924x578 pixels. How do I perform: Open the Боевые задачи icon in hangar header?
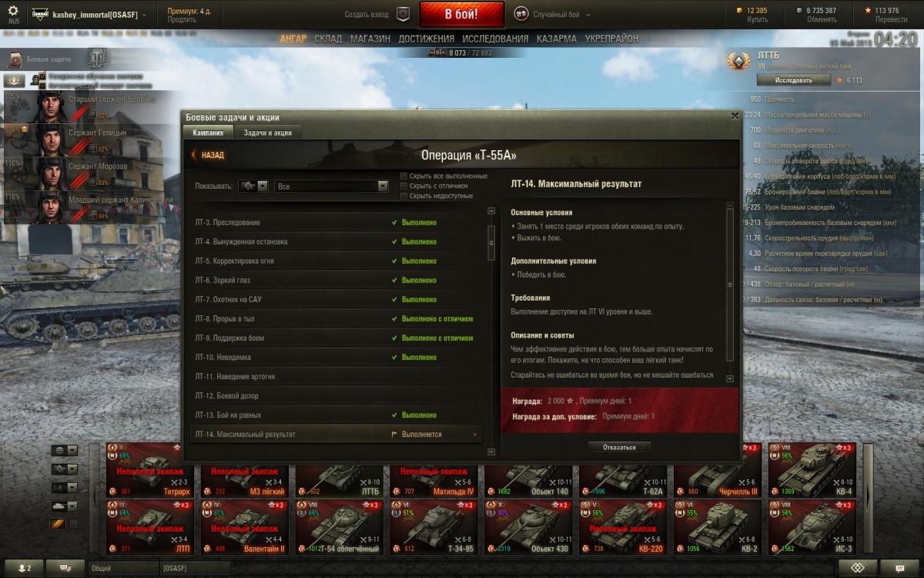coord(14,59)
